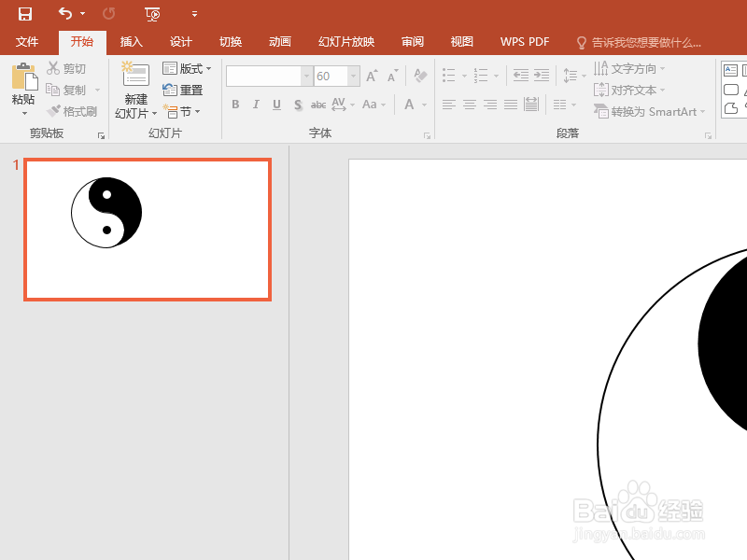This screenshot has height=560, width=747.
Task: Start slideshow from beginning icon
Action: pyautogui.click(x=152, y=14)
